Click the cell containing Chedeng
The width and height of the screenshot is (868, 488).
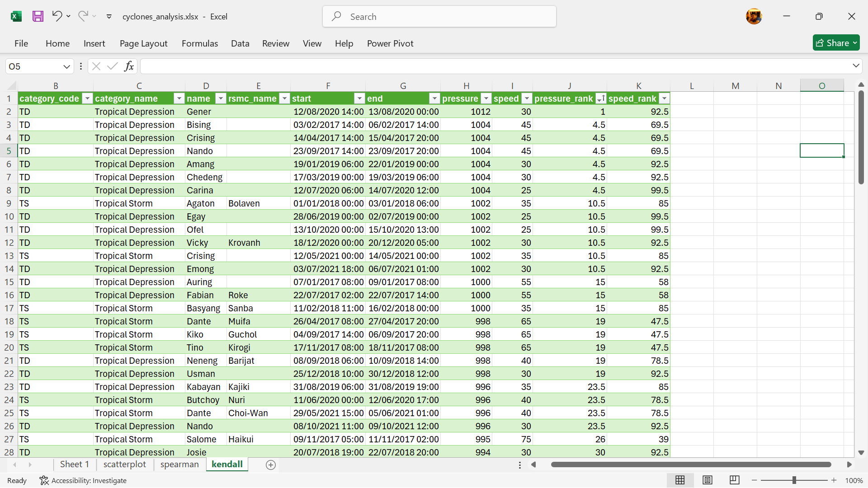[x=206, y=177]
